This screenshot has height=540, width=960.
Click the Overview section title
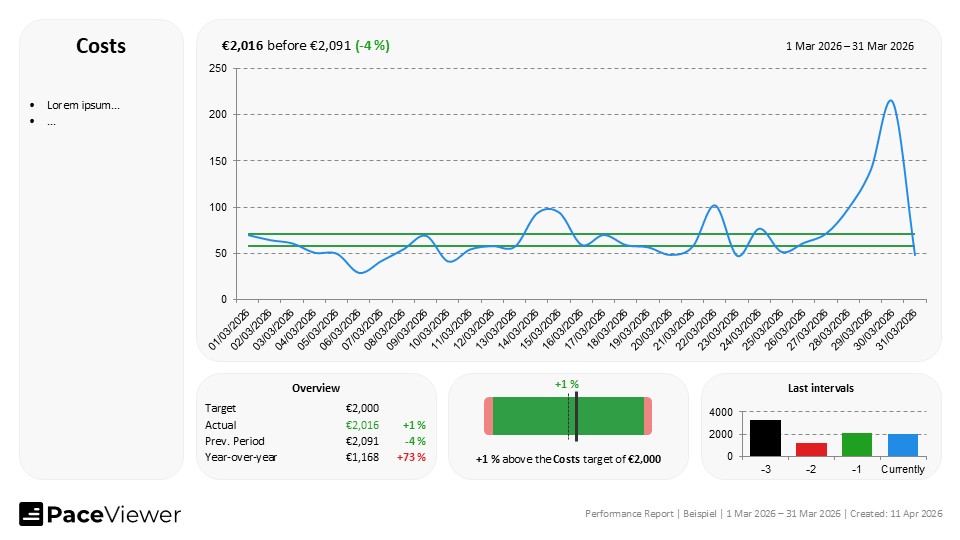pos(315,388)
